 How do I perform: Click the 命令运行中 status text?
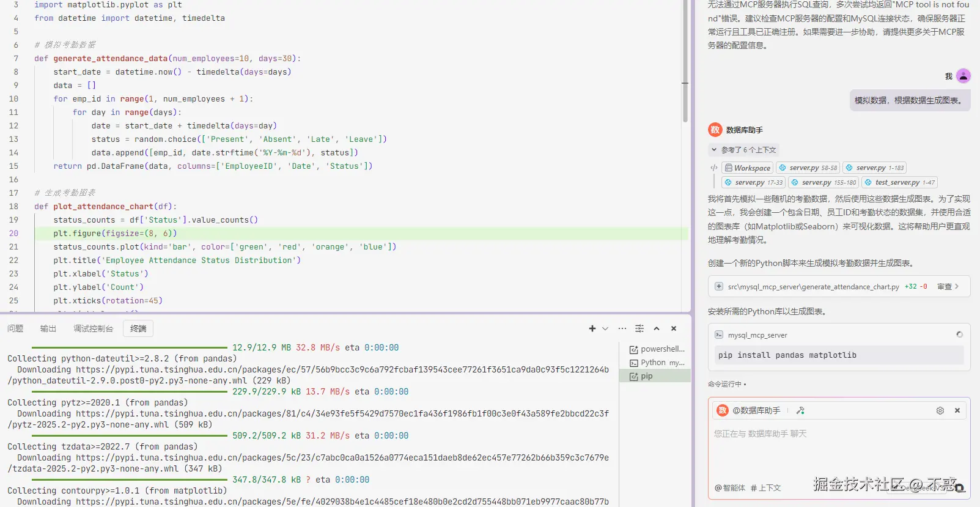pyautogui.click(x=724, y=384)
